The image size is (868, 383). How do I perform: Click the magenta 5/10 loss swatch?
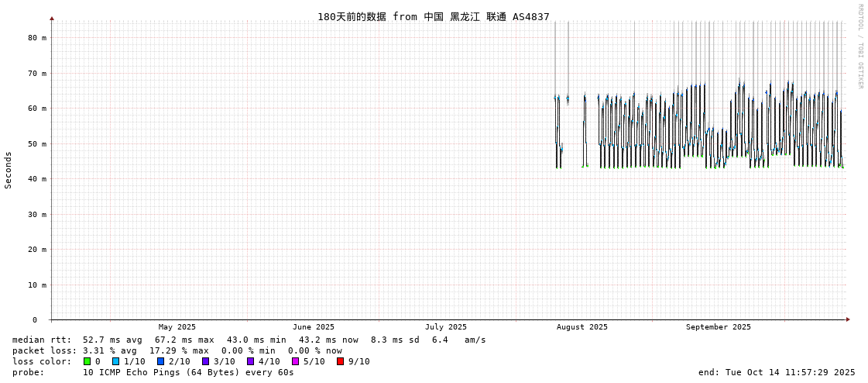[295, 361]
